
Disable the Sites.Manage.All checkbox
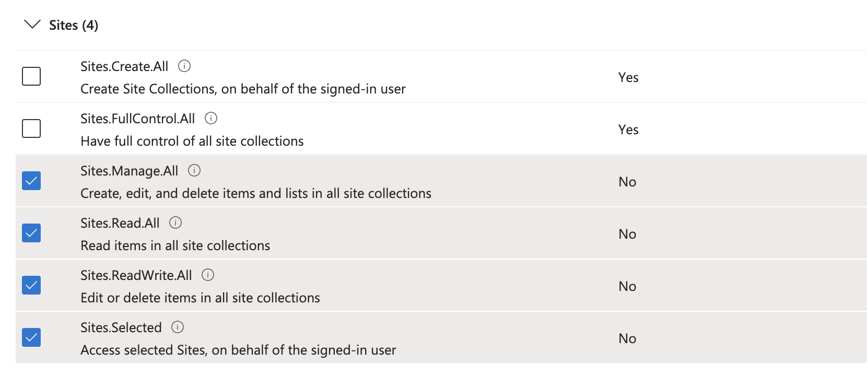click(31, 181)
